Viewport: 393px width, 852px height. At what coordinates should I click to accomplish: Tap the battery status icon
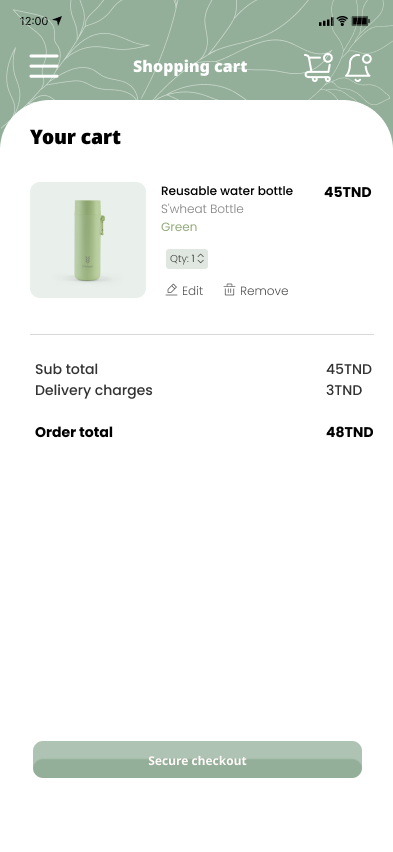point(360,21)
